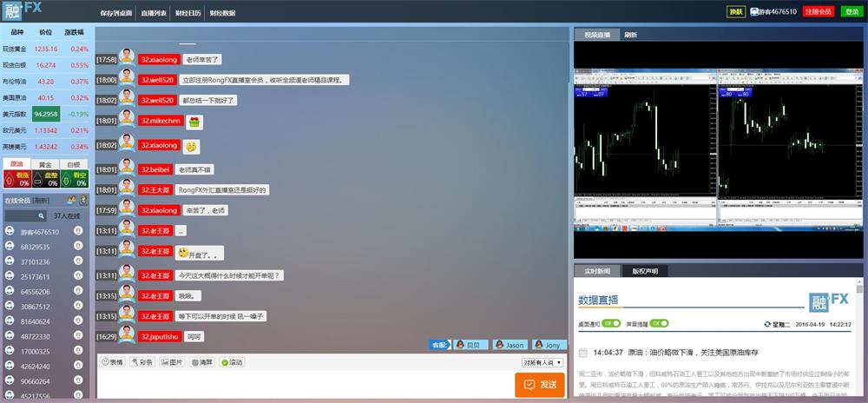Screen dimensions: 868x403
Task: Click the green 登录 login button
Action: [852, 11]
